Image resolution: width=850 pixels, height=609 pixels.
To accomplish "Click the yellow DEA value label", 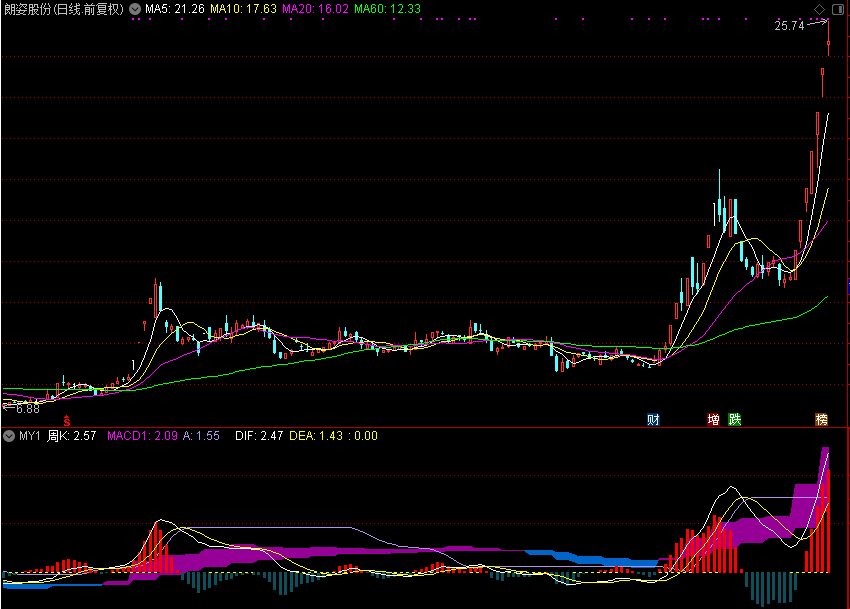I will click(316, 436).
